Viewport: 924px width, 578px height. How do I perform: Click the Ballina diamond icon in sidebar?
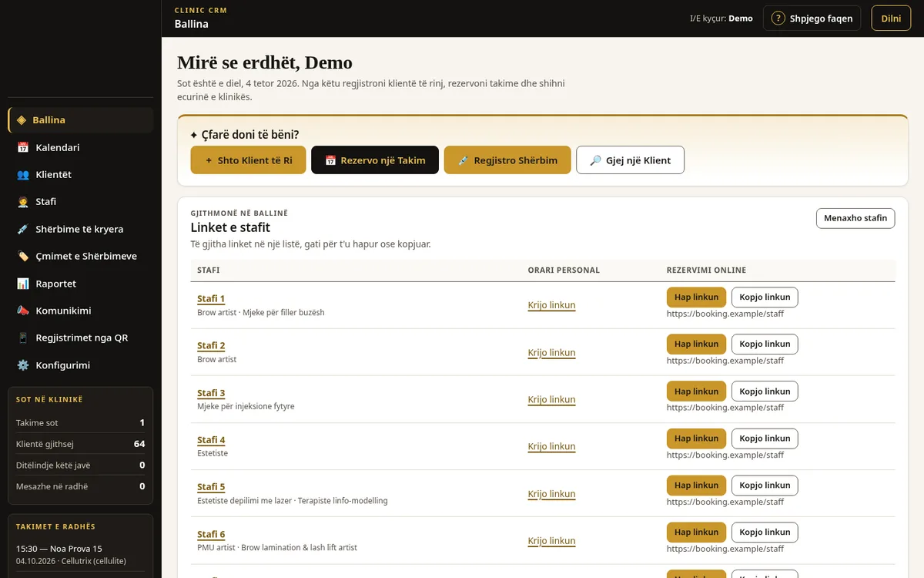(22, 120)
